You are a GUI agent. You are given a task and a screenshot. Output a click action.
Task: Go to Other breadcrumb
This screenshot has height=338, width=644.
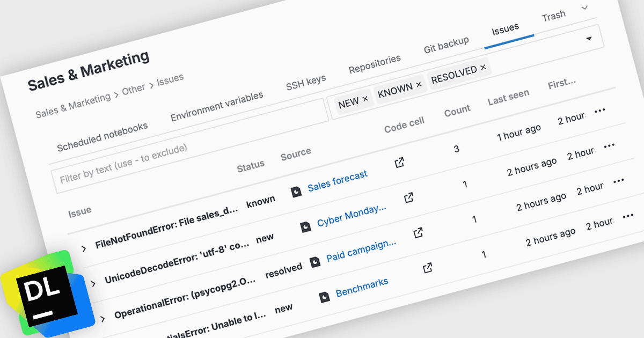click(x=134, y=90)
